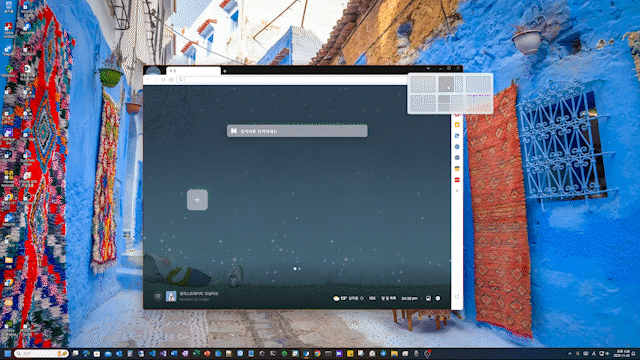
Task: Click the 04:38 pm clock
Action: (409, 298)
